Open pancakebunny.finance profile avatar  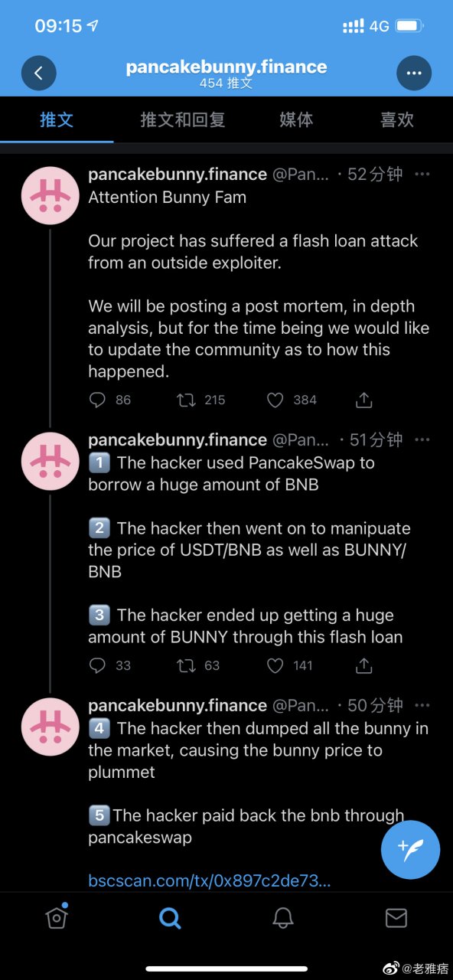[50, 195]
